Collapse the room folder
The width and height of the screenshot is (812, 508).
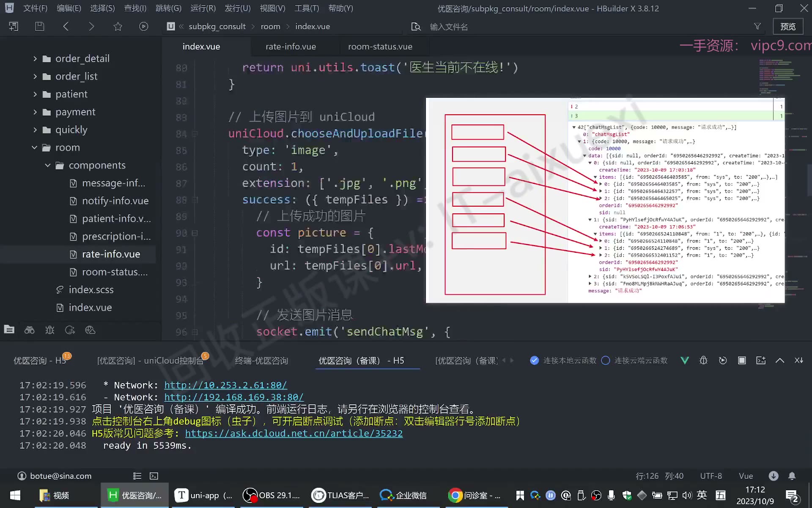click(35, 147)
